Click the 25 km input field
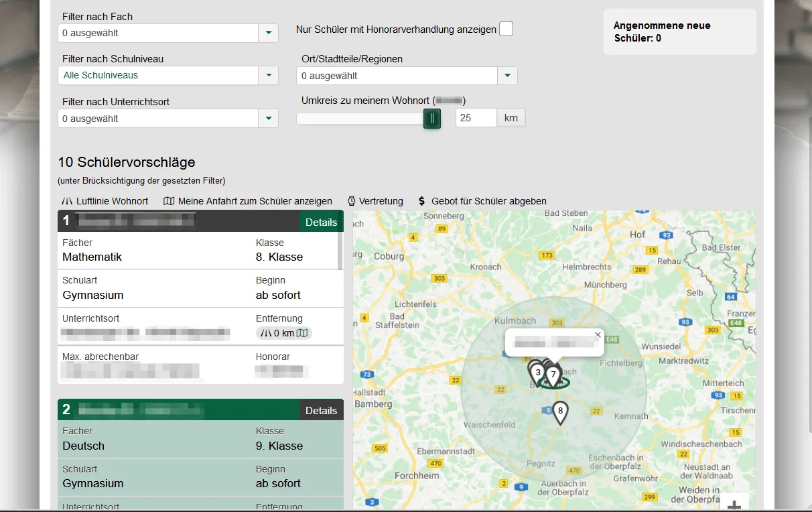 476,117
